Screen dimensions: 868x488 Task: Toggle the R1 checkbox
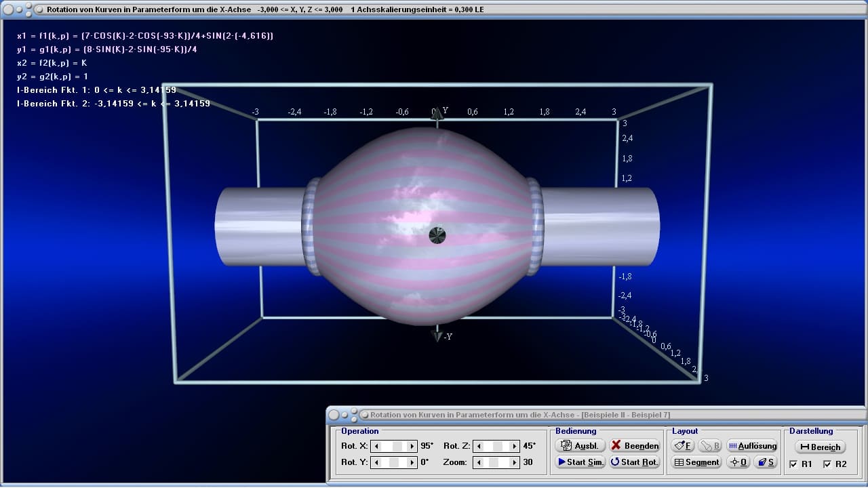point(794,464)
